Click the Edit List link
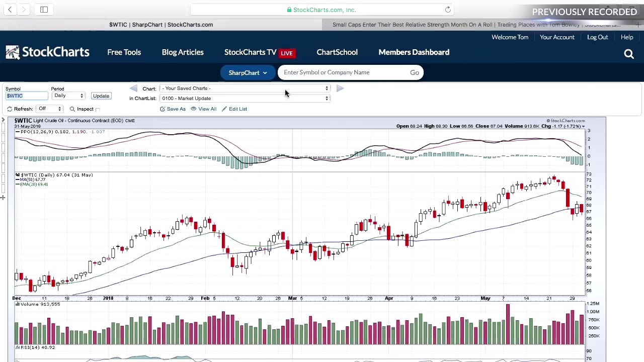This screenshot has width=644, height=362. 238,109
